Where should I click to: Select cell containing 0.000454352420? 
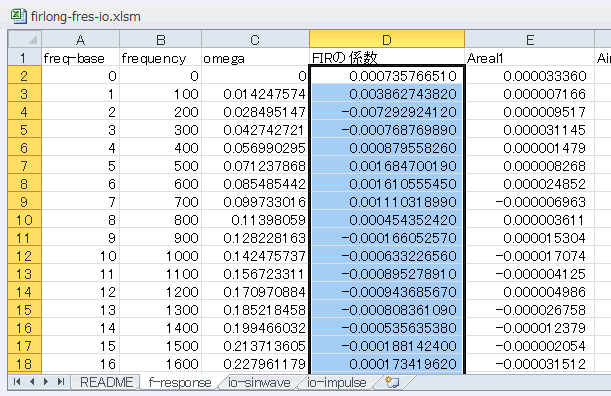(x=387, y=220)
